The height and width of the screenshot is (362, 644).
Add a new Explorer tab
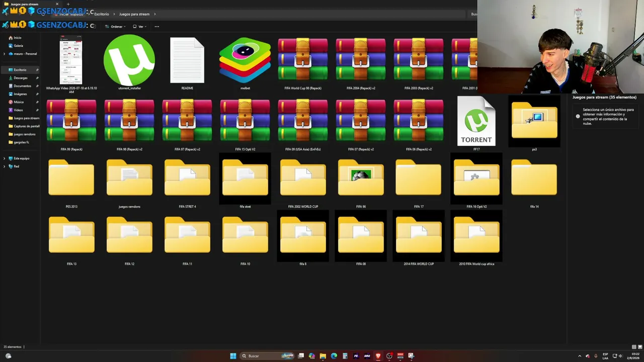coord(68,4)
